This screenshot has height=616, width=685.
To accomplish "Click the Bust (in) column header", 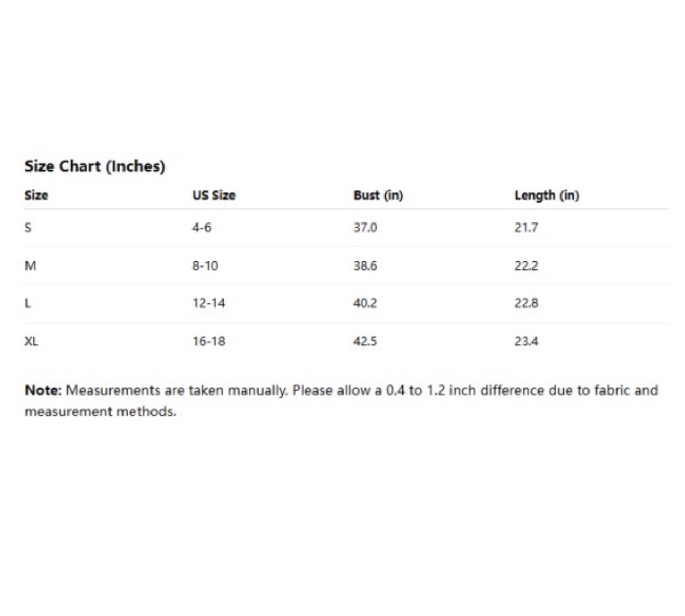I will pos(378,195).
